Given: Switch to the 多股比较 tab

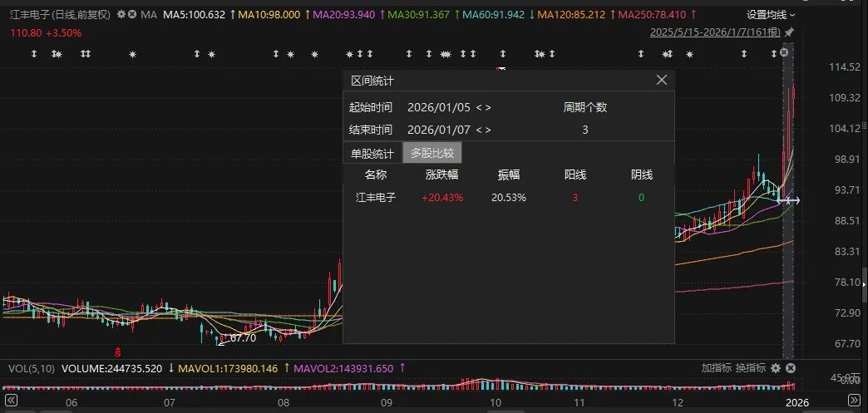Looking at the screenshot, I should pyautogui.click(x=432, y=154).
